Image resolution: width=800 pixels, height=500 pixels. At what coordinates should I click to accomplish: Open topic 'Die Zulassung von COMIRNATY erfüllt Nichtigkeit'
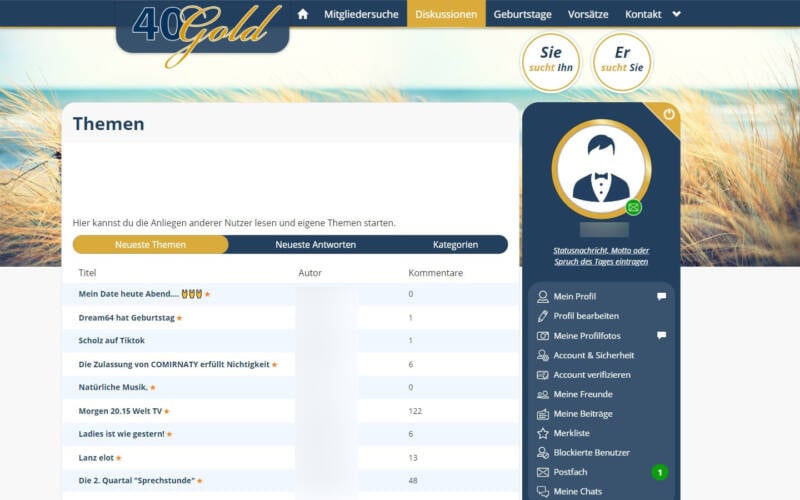click(174, 364)
